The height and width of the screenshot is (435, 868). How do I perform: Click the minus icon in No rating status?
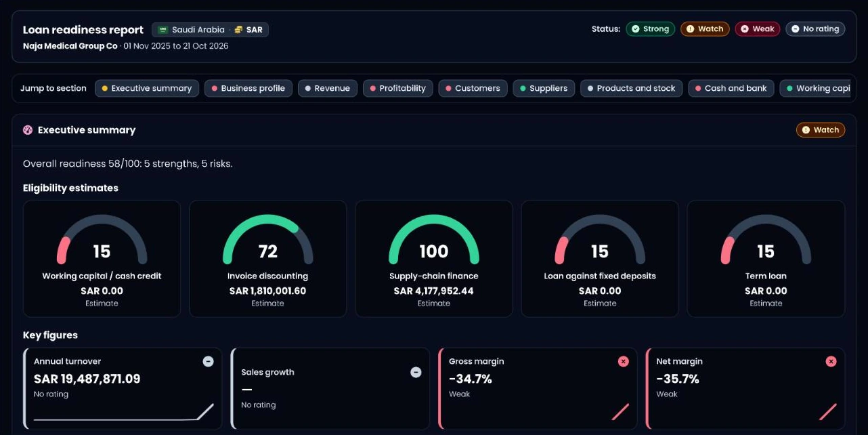pos(795,29)
